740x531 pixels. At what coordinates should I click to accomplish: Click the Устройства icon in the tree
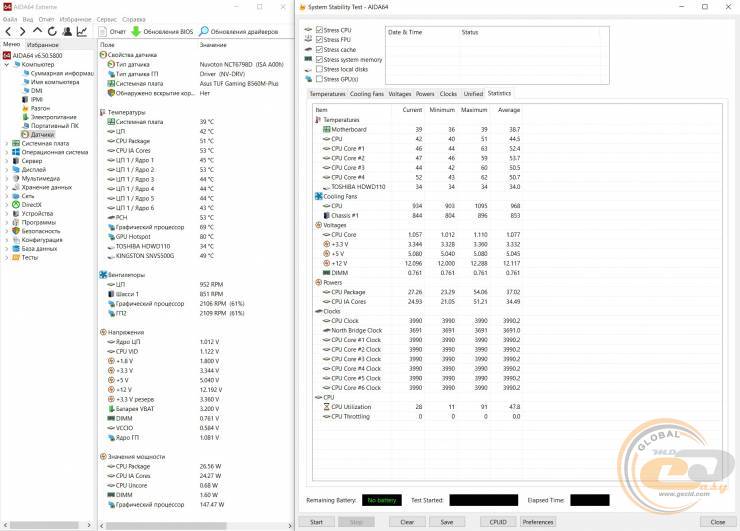coord(16,214)
